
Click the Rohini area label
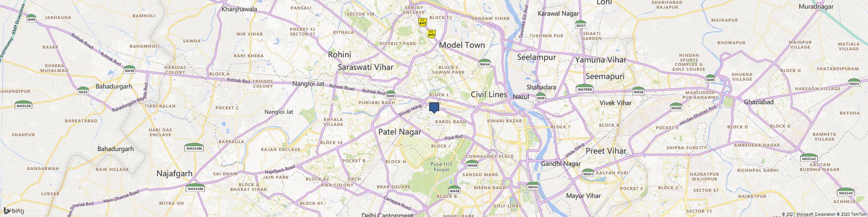339,55
